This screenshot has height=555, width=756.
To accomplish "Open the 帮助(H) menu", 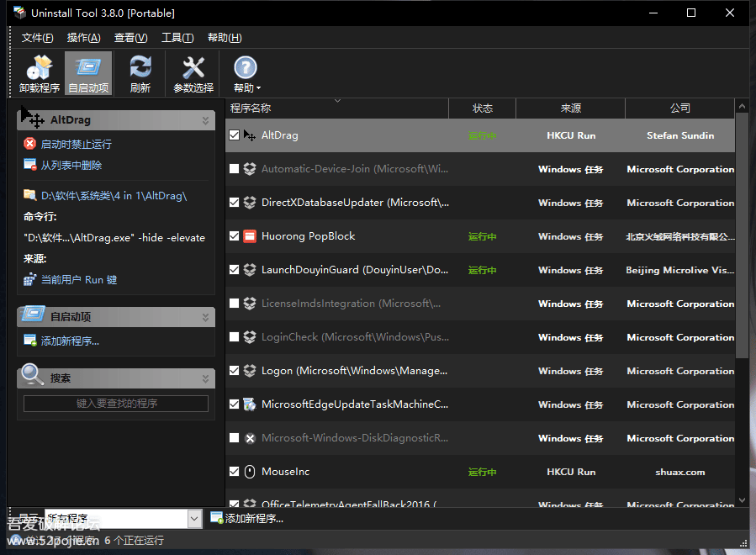I will click(x=225, y=38).
